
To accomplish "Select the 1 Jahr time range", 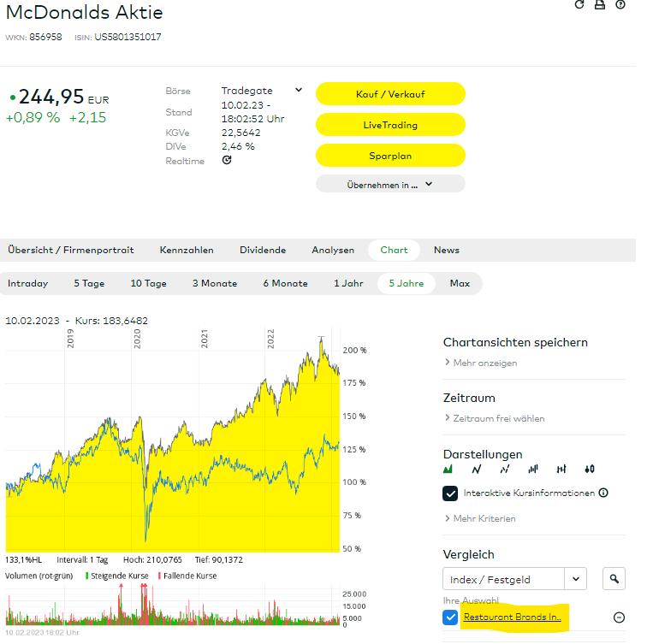I will pyautogui.click(x=348, y=283).
